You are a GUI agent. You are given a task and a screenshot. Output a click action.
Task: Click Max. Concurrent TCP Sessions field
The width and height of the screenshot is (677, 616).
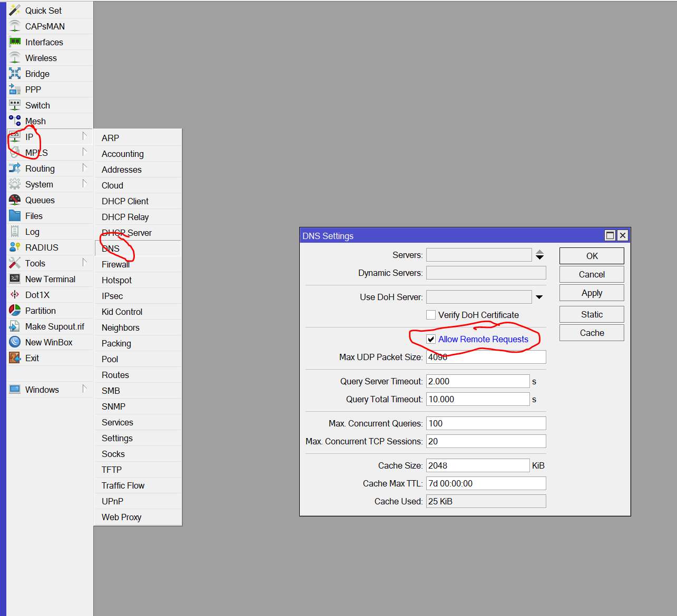click(x=486, y=441)
